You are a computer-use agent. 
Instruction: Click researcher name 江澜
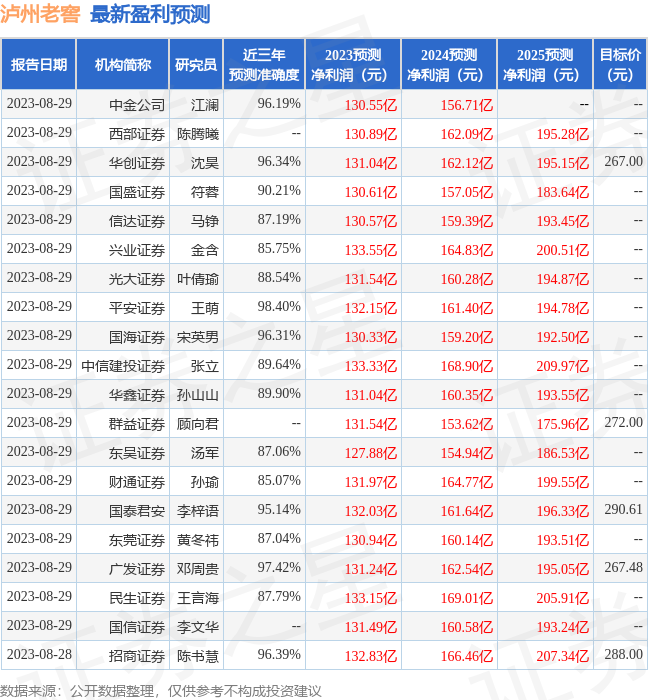[x=205, y=105]
